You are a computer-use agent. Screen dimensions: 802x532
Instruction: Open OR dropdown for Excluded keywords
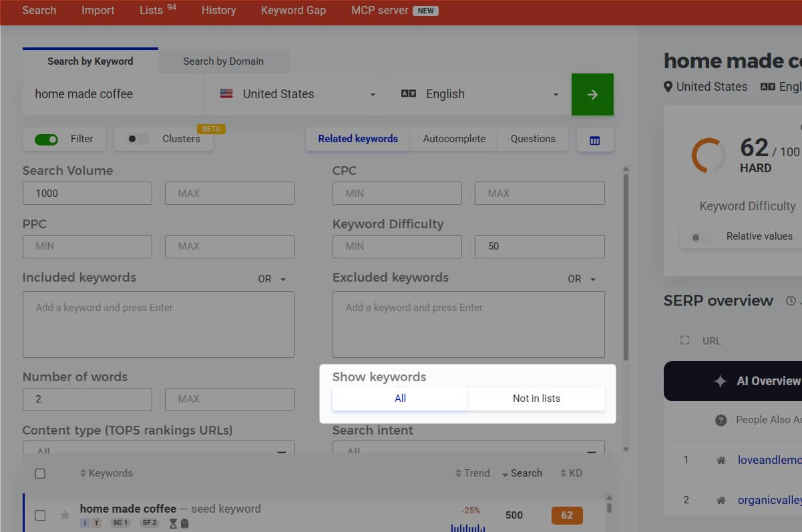click(x=582, y=279)
